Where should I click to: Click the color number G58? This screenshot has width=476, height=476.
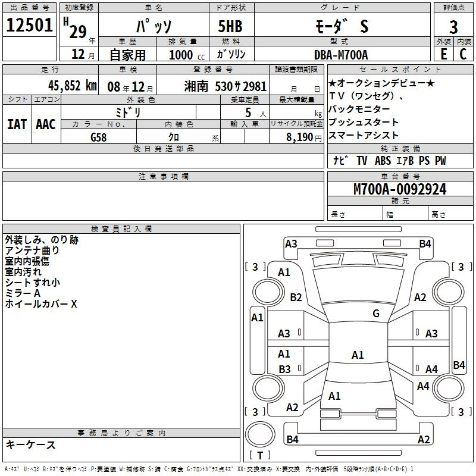pos(99,137)
